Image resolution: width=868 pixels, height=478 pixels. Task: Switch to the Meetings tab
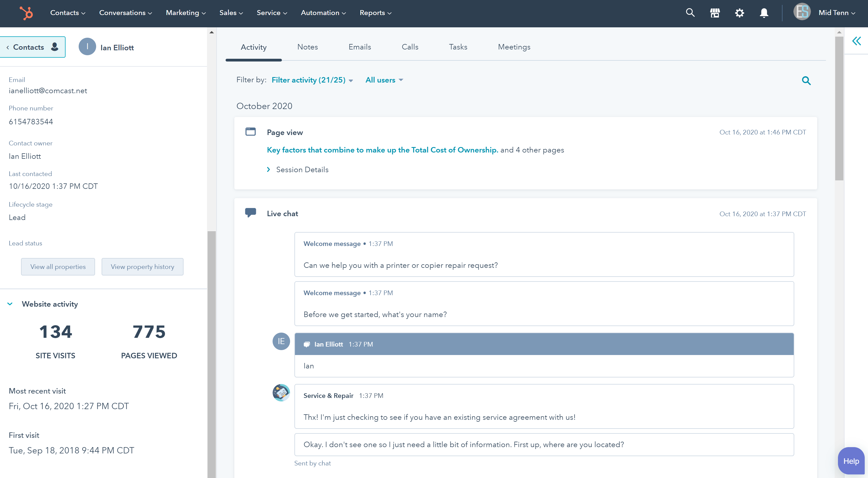[514, 47]
